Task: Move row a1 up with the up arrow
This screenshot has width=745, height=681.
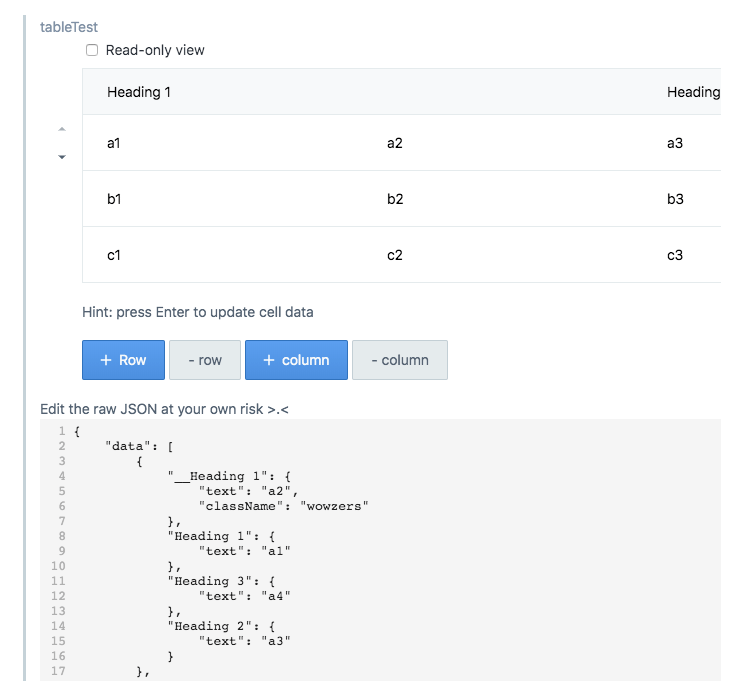Action: click(x=62, y=129)
